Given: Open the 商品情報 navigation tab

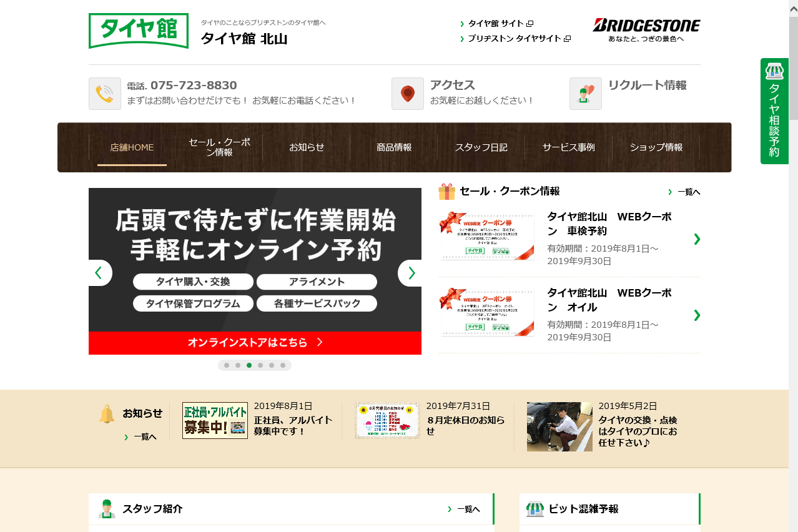Looking at the screenshot, I should 393,147.
